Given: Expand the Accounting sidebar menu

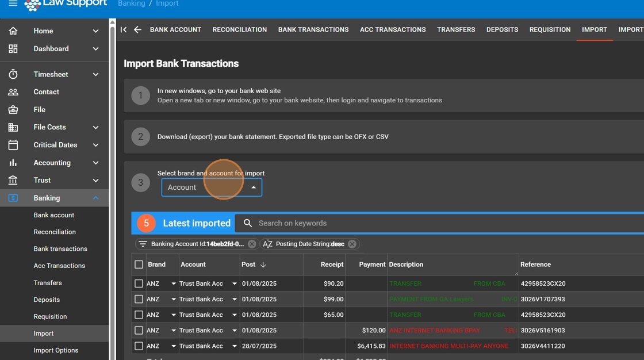Looking at the screenshot, I should pyautogui.click(x=95, y=163).
